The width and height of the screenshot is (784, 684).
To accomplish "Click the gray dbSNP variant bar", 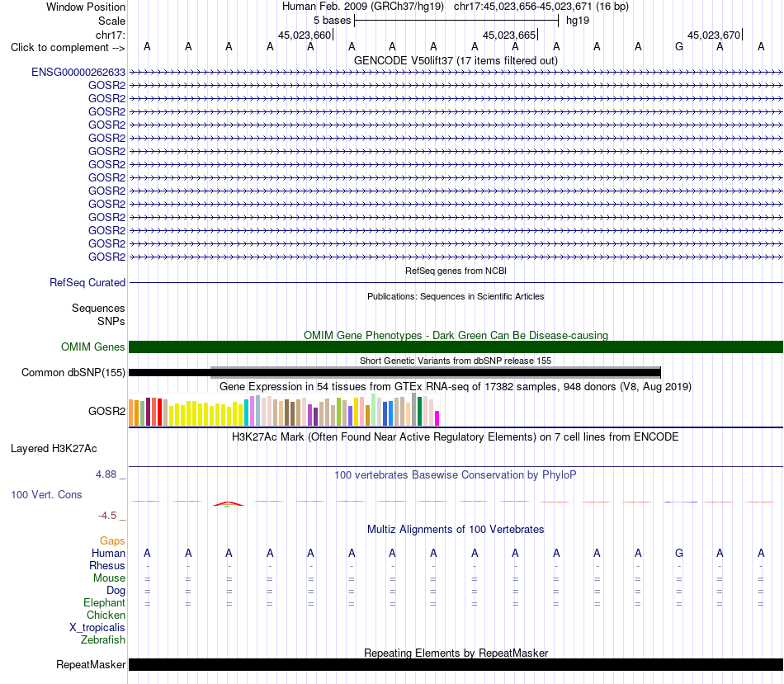I will [x=436, y=372].
